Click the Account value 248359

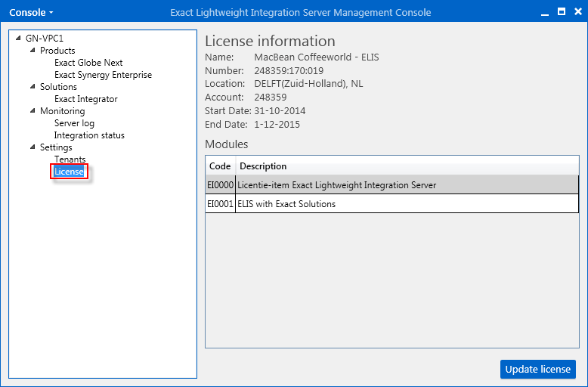(x=271, y=97)
